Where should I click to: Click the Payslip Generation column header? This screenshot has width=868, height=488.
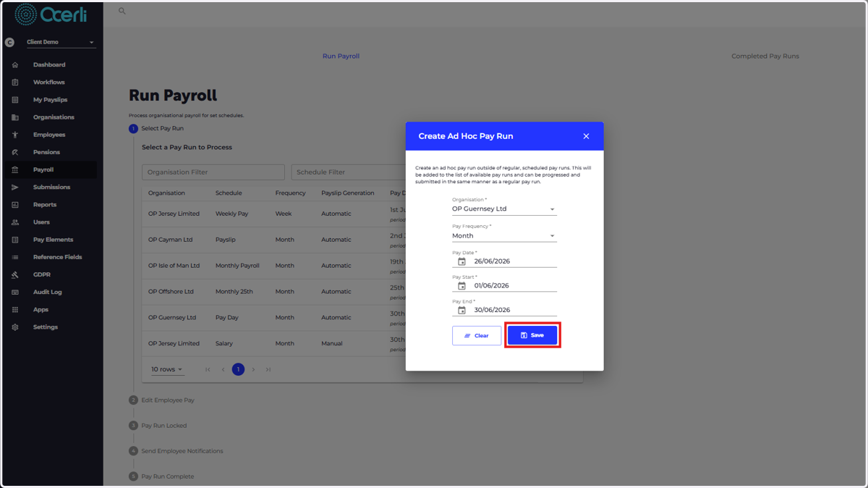[x=348, y=193]
